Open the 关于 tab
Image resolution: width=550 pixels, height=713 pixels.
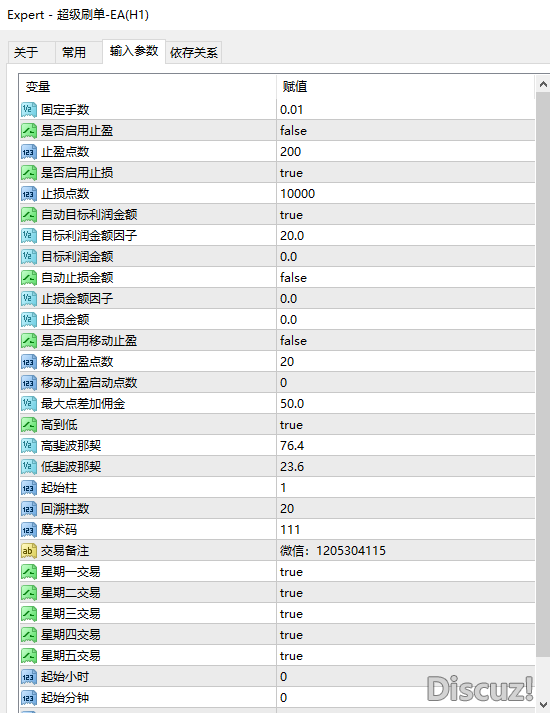click(x=31, y=52)
